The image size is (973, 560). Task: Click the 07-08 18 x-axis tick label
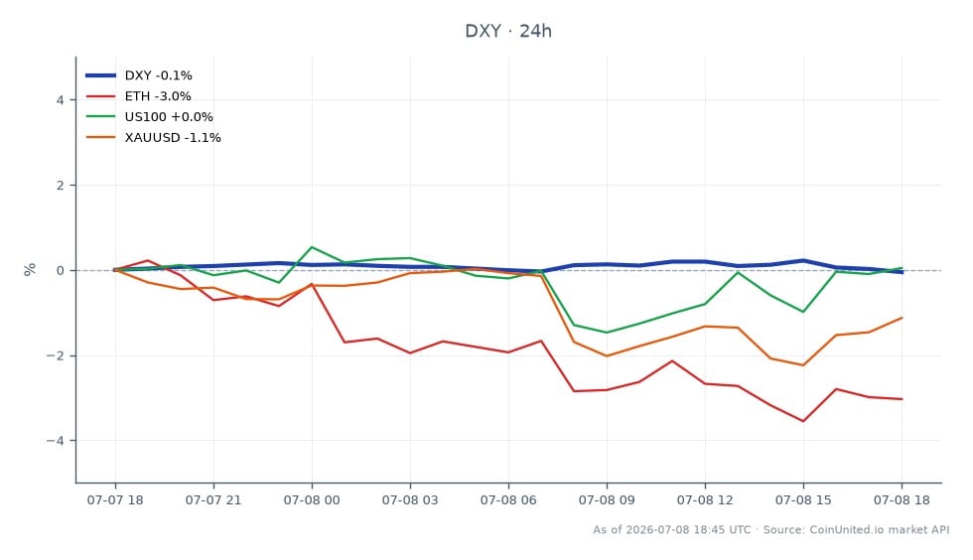click(x=902, y=500)
